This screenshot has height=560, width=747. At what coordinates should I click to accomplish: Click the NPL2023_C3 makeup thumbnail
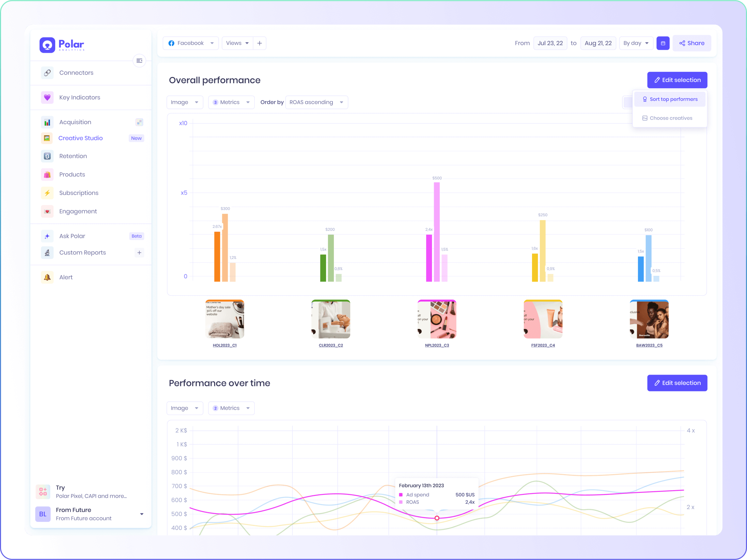click(437, 319)
